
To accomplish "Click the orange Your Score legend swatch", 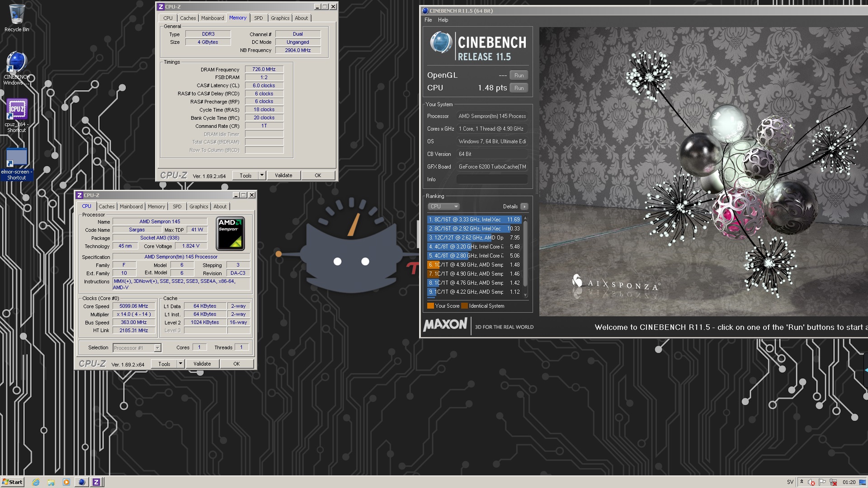I will tap(430, 306).
